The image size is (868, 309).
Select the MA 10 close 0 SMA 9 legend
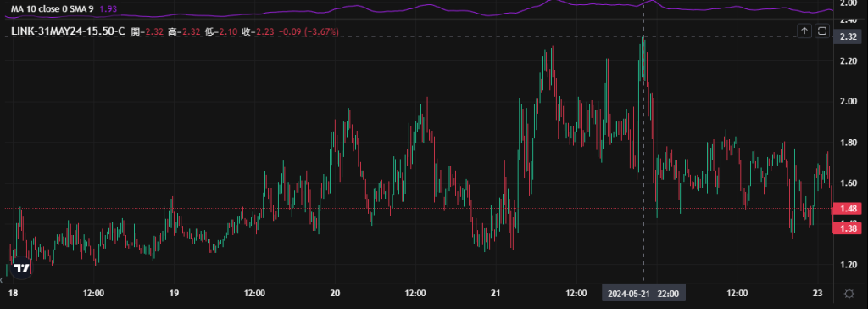53,9
